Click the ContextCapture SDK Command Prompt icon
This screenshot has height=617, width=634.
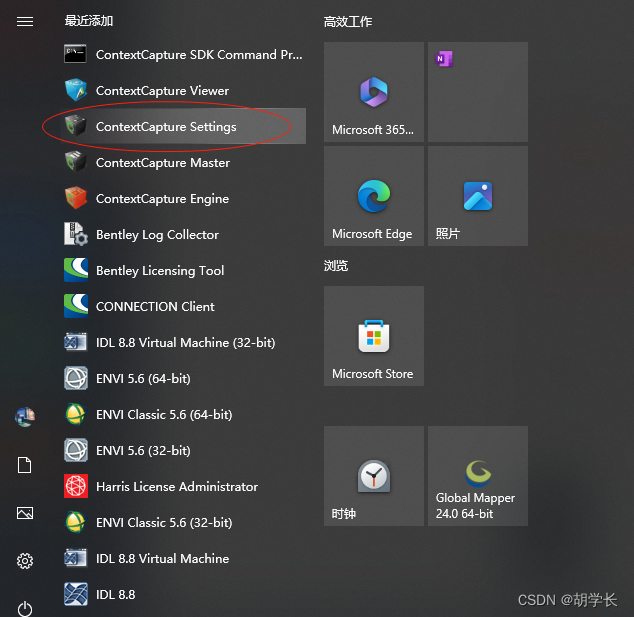tap(75, 54)
